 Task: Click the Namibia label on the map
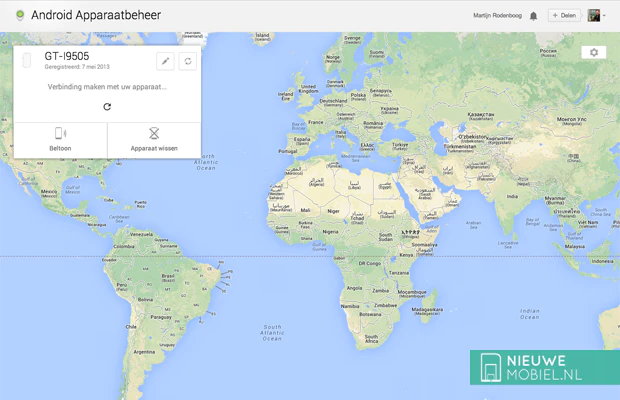tap(350, 306)
